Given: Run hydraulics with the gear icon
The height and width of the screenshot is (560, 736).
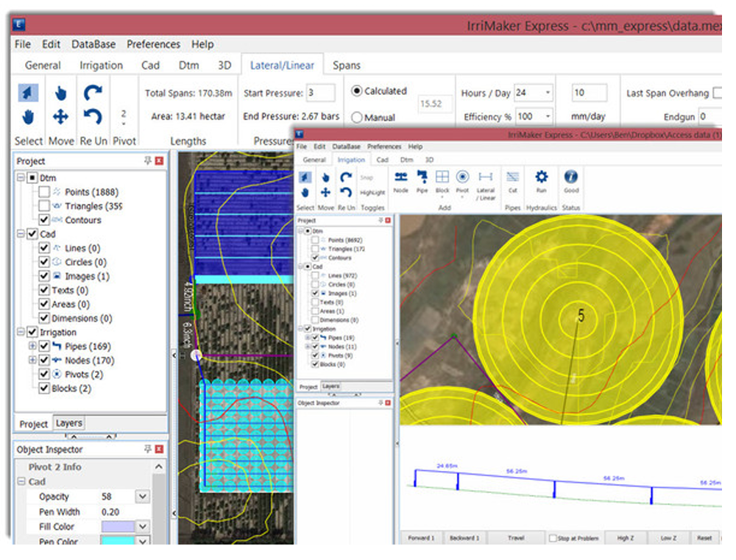Looking at the screenshot, I should [542, 177].
